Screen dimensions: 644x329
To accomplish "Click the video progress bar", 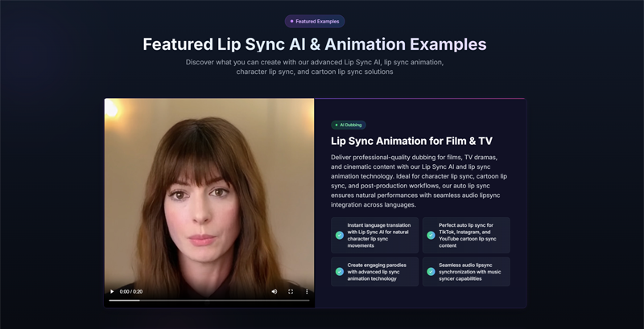I will (x=209, y=300).
